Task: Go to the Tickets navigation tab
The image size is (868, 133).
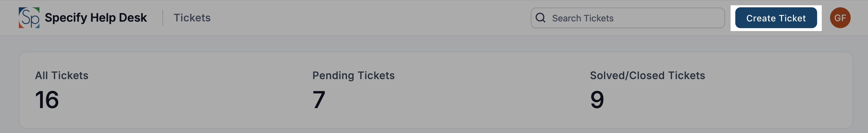Action: [x=192, y=18]
